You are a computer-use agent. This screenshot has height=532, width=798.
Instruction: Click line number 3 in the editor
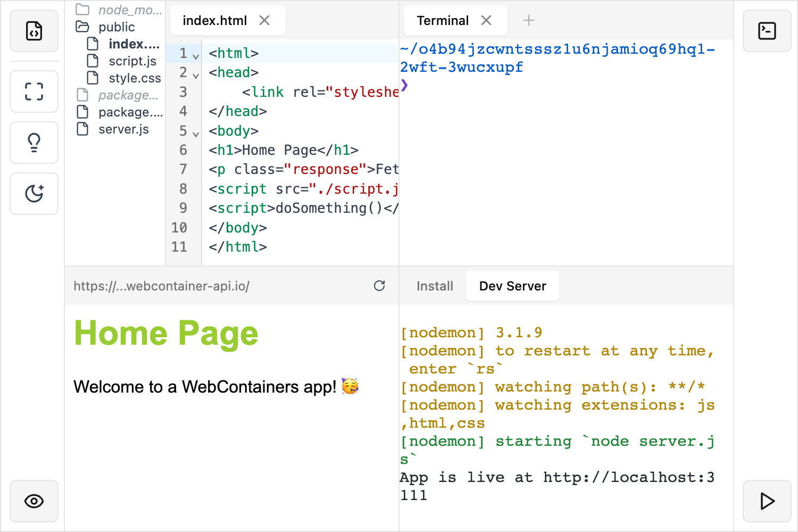[x=183, y=92]
